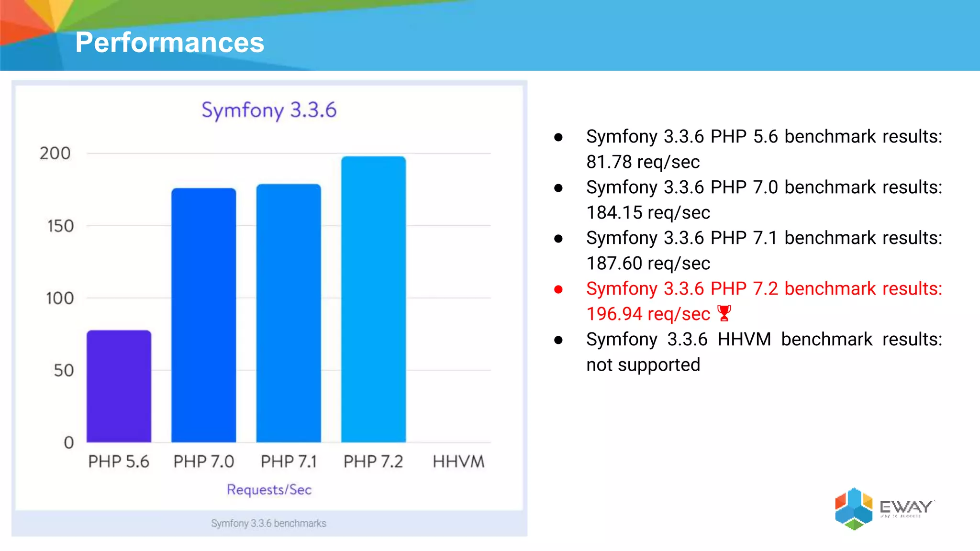Click the EWAY wordmark text
The height and width of the screenshot is (551, 980).
[906, 507]
